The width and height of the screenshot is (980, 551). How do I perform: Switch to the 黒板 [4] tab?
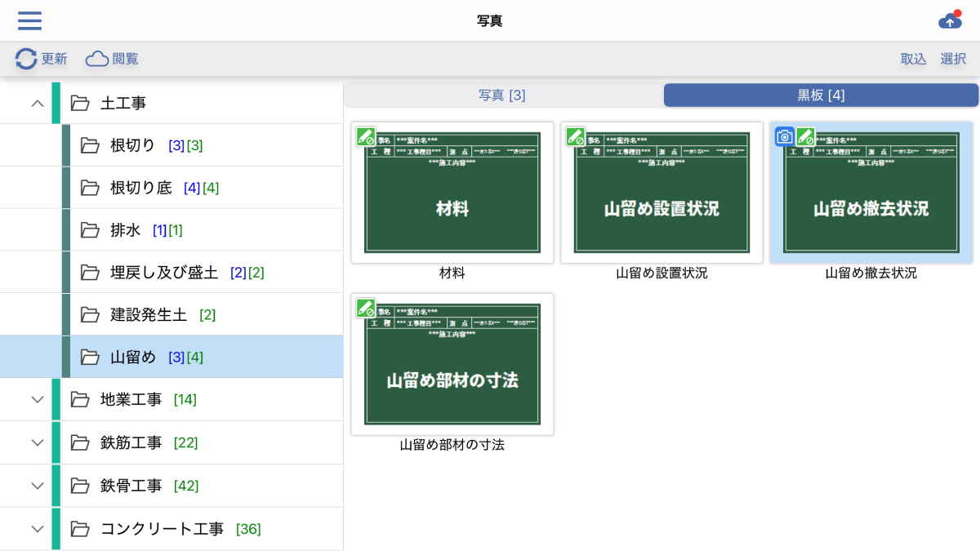[x=821, y=96]
